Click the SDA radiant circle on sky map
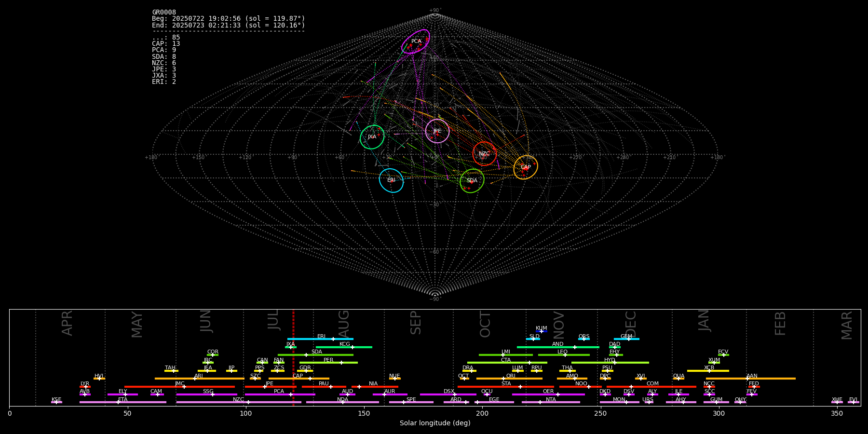 (472, 181)
